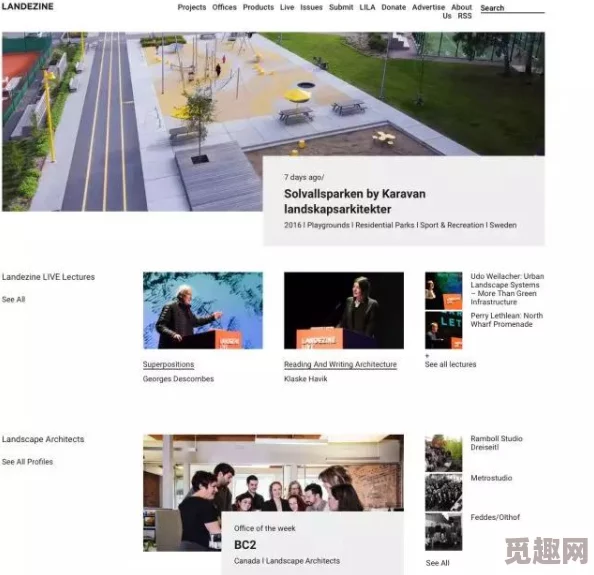
Task: Open the Klaske Havik lecture thumbnail
Action: [344, 310]
